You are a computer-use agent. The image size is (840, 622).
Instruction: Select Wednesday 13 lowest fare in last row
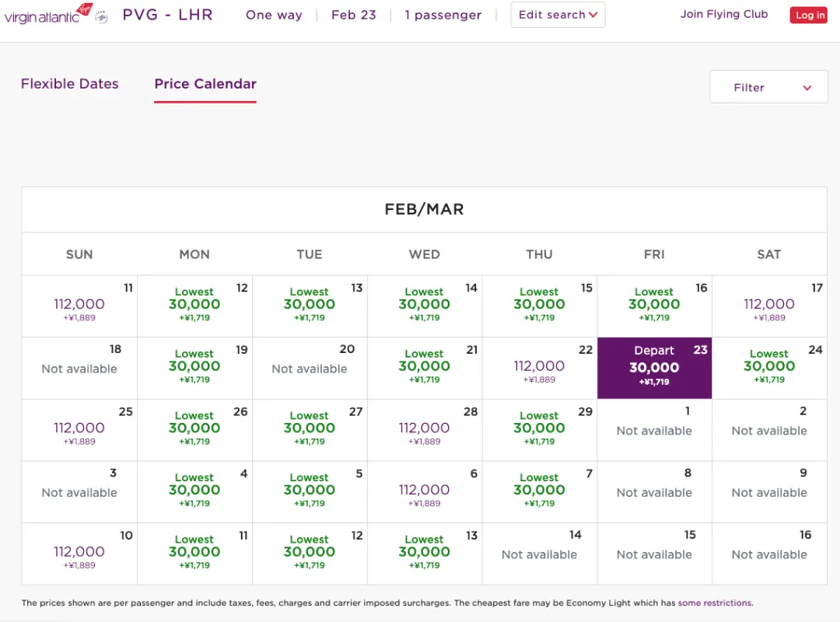pos(424,553)
